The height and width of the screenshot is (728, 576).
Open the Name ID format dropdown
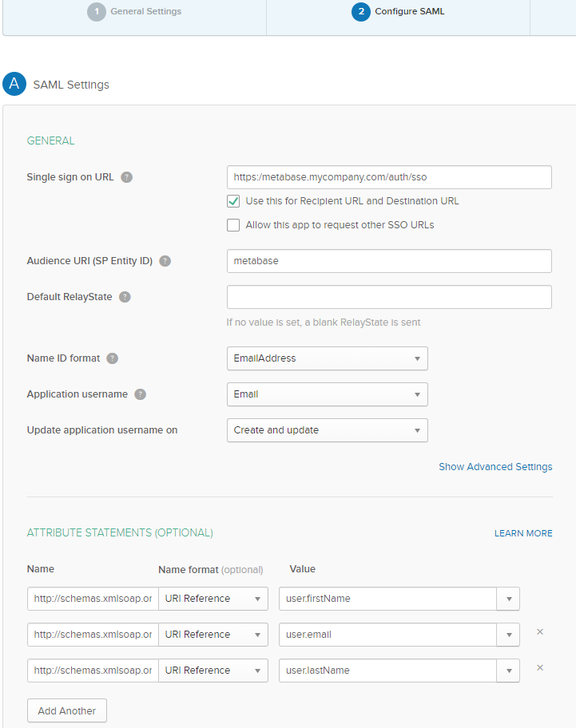pos(327,358)
